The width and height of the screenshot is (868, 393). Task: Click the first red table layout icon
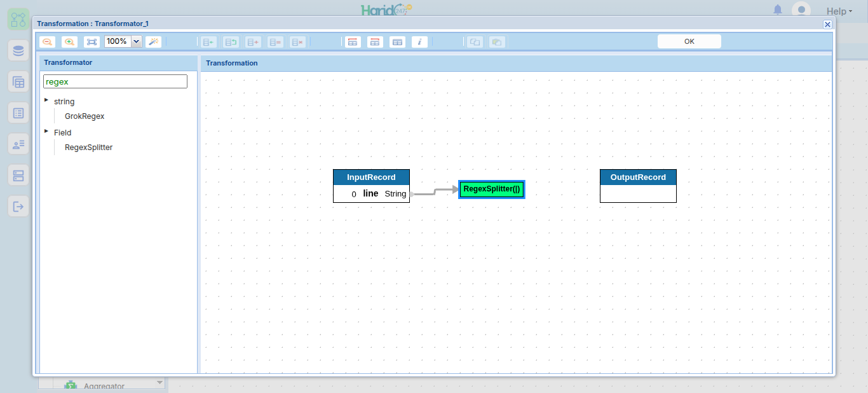coord(353,42)
